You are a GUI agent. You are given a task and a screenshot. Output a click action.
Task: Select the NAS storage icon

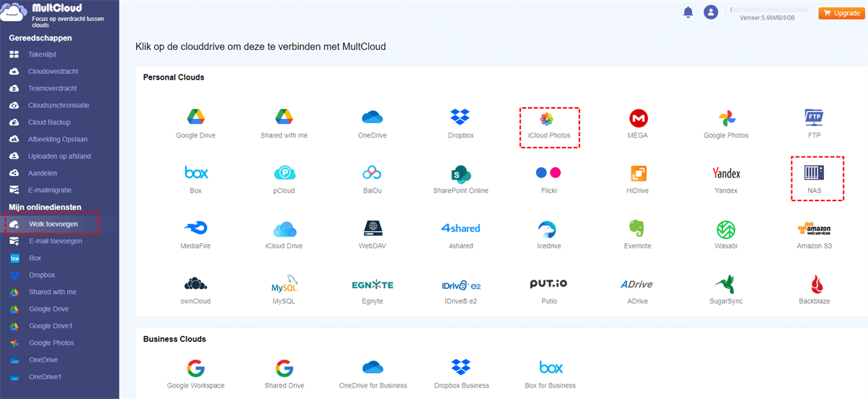814,172
